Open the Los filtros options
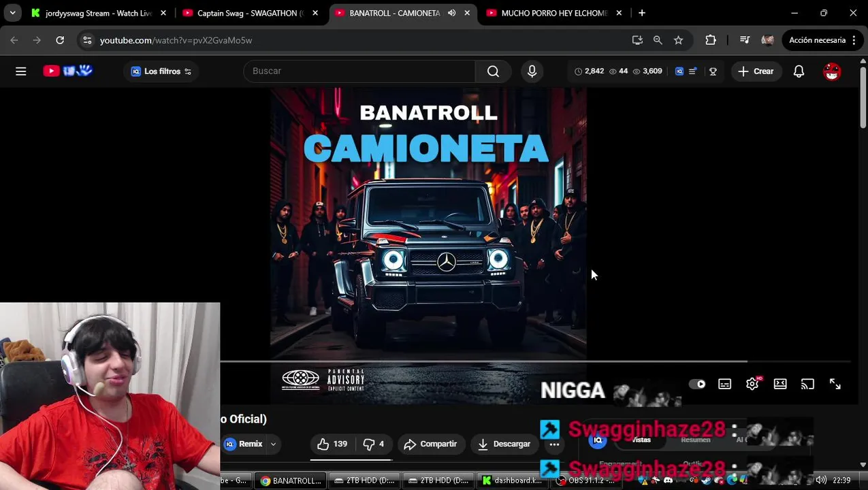 point(161,71)
